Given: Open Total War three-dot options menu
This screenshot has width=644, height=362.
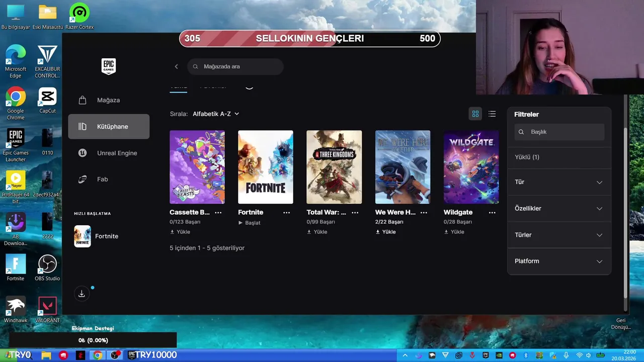Looking at the screenshot, I should [355, 213].
